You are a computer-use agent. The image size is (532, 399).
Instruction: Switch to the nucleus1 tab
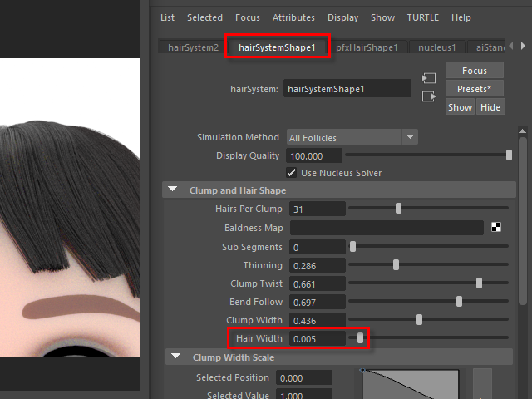(x=436, y=47)
